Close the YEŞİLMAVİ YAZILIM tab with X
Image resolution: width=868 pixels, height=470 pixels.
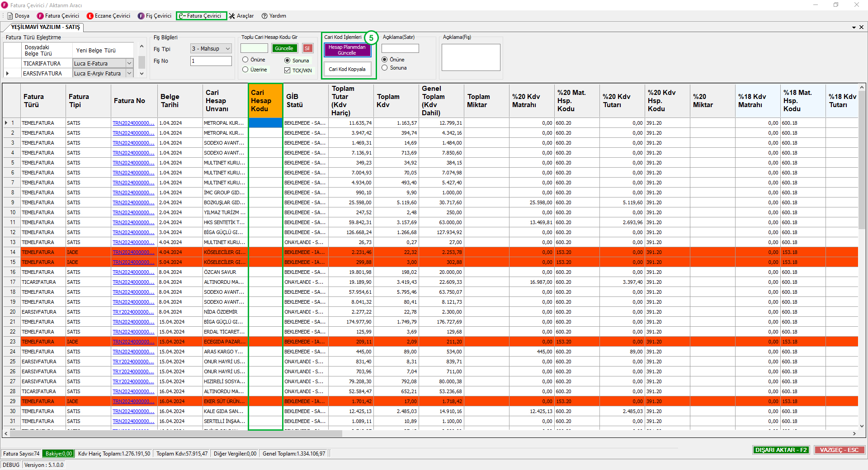861,27
